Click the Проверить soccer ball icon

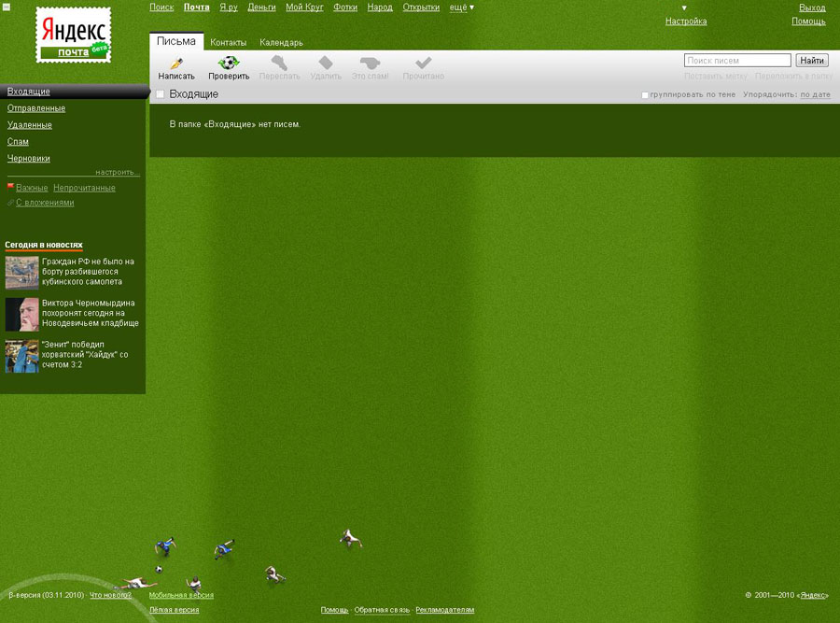tap(229, 63)
